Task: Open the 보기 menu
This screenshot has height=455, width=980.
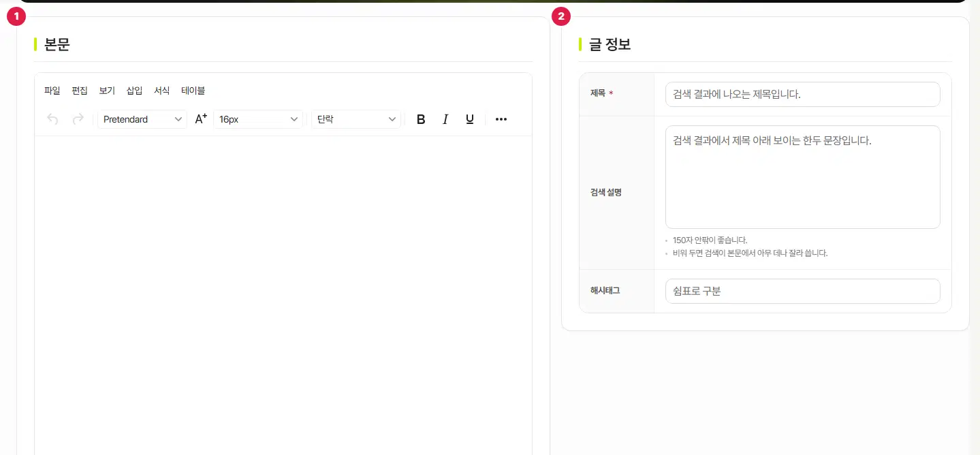Action: (107, 91)
